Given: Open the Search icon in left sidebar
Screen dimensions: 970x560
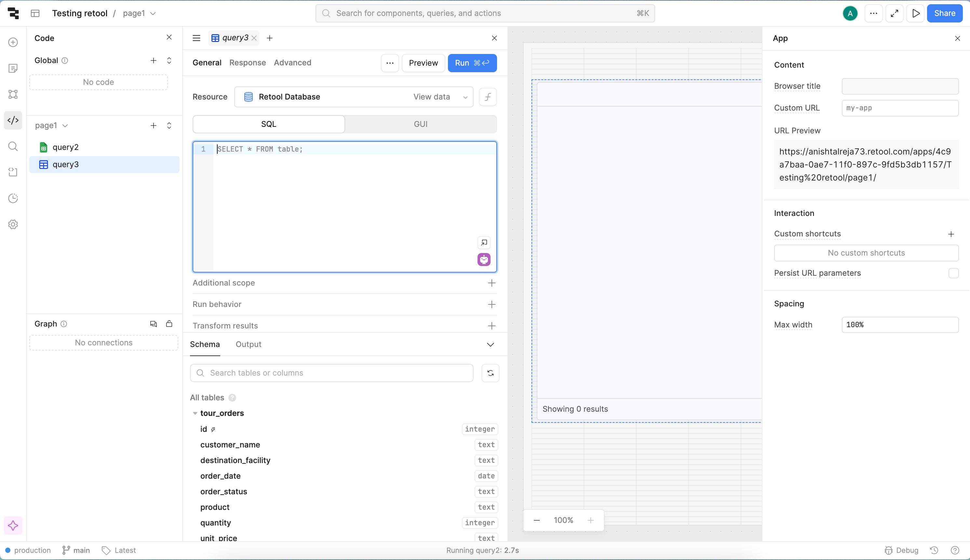Looking at the screenshot, I should pyautogui.click(x=13, y=146).
